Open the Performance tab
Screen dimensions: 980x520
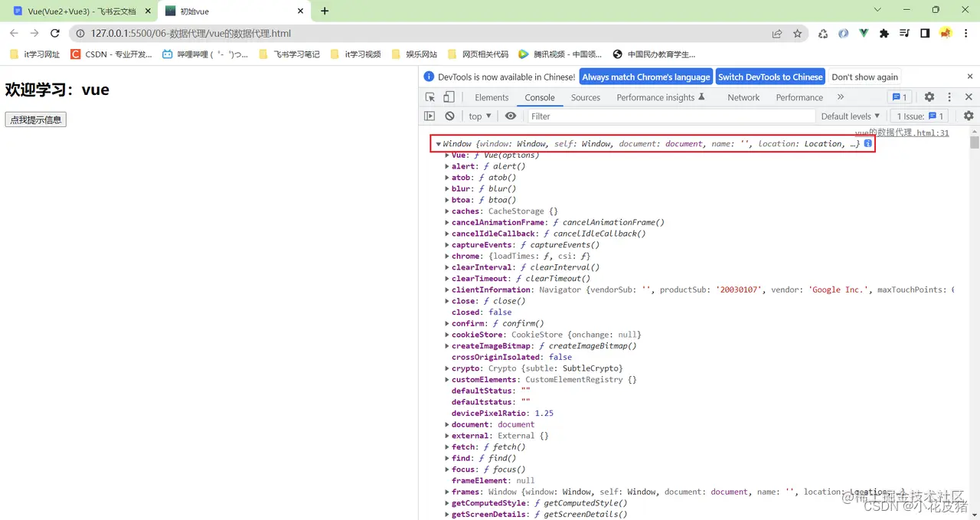point(799,97)
